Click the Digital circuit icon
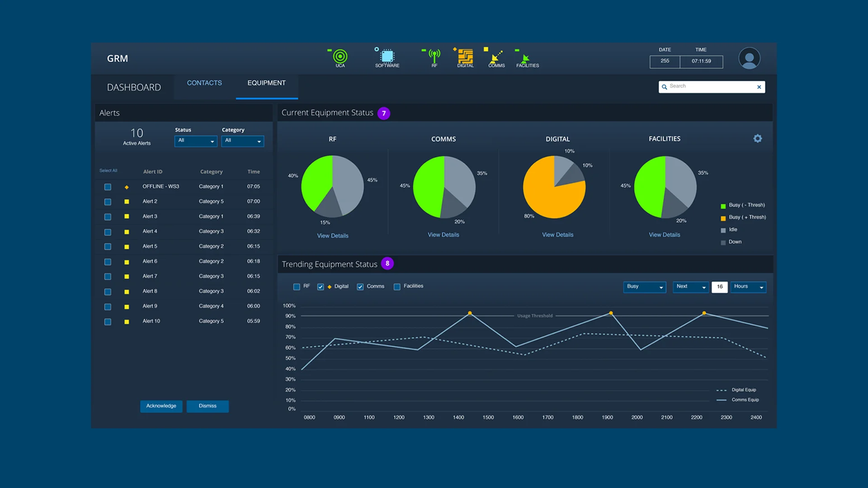Viewport: 868px width, 488px height. (465, 56)
